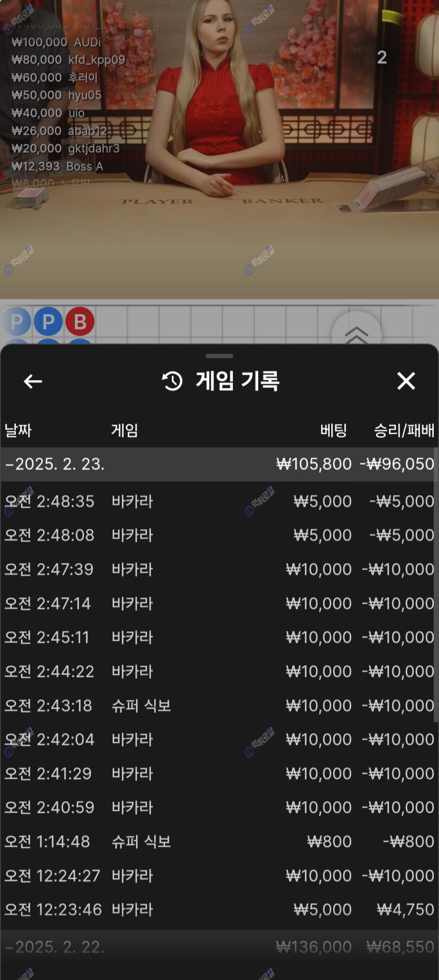Viewport: 439px width, 980px height.
Task: Close the 게임 기록 panel
Action: [x=406, y=381]
